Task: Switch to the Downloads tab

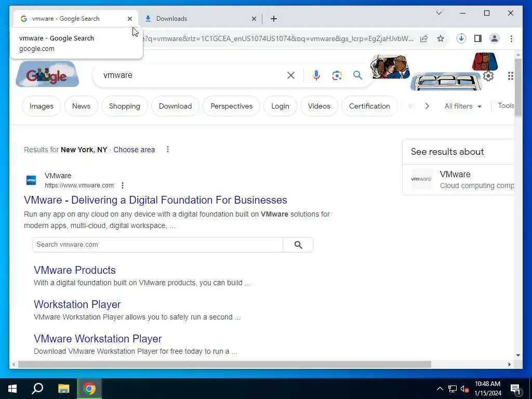Action: (x=200, y=19)
